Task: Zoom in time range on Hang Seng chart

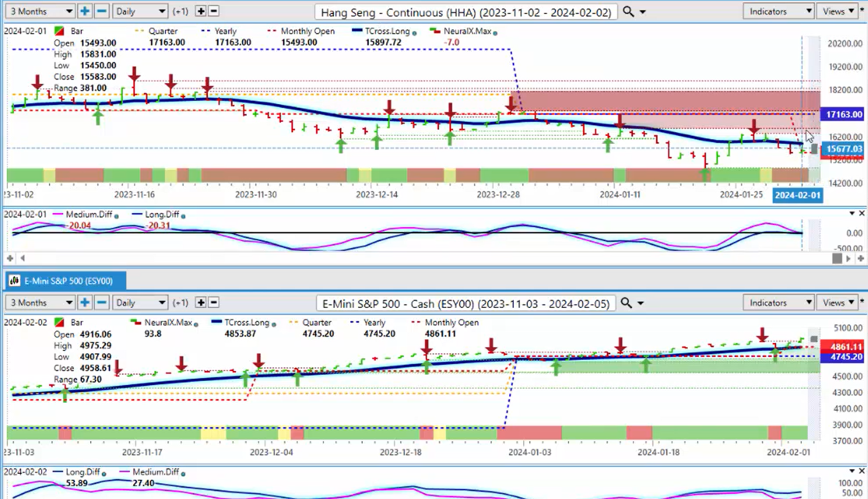Action: click(85, 11)
